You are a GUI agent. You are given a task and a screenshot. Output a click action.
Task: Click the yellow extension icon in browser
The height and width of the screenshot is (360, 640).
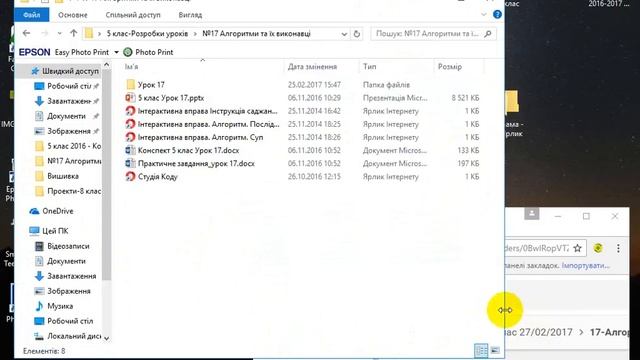[598, 248]
